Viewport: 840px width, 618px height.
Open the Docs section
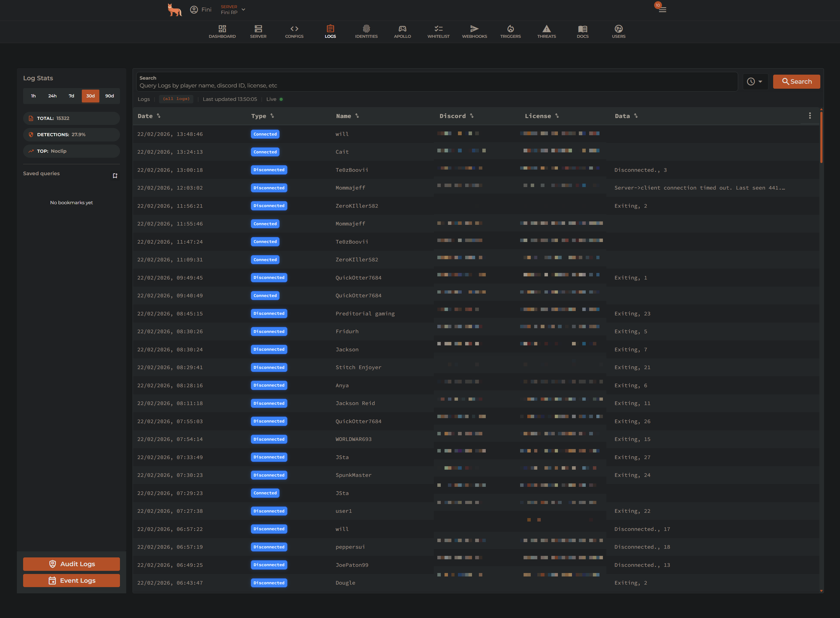coord(582,32)
